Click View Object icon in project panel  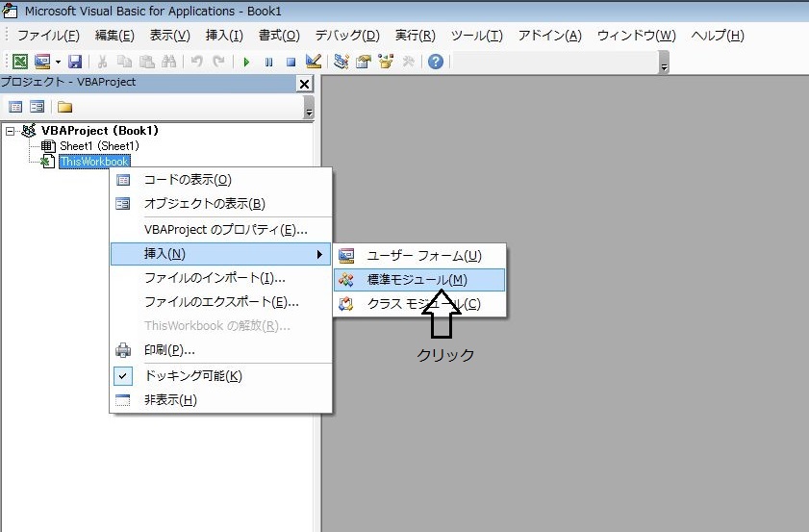click(38, 107)
